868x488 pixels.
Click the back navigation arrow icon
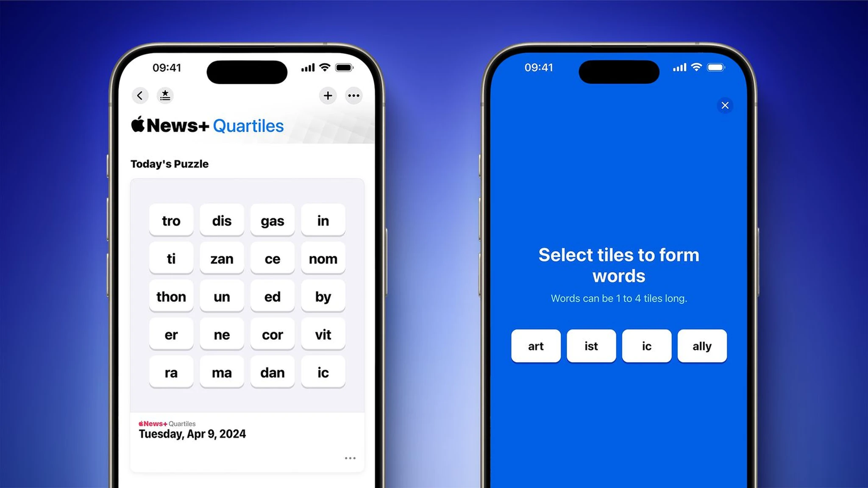140,95
